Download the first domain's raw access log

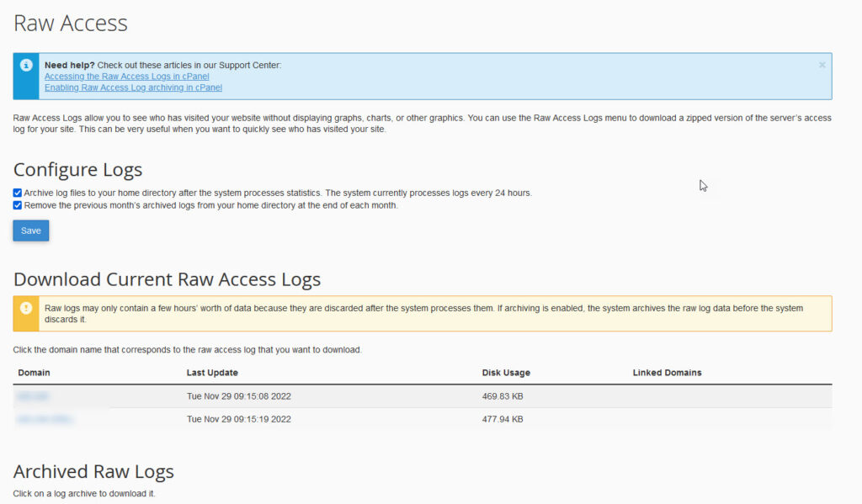coord(33,395)
